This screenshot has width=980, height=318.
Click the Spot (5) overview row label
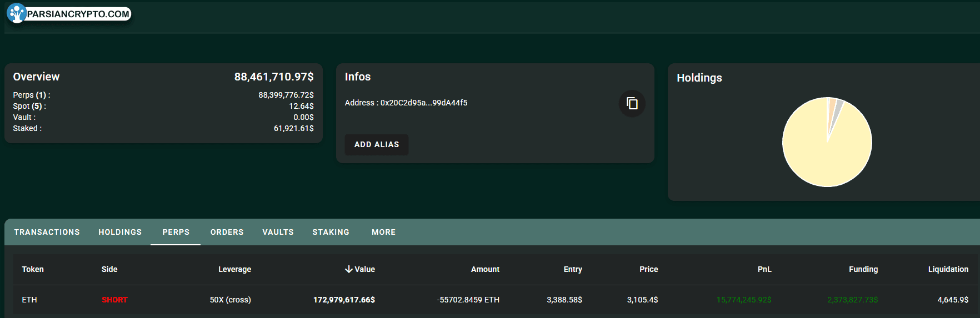click(x=29, y=106)
